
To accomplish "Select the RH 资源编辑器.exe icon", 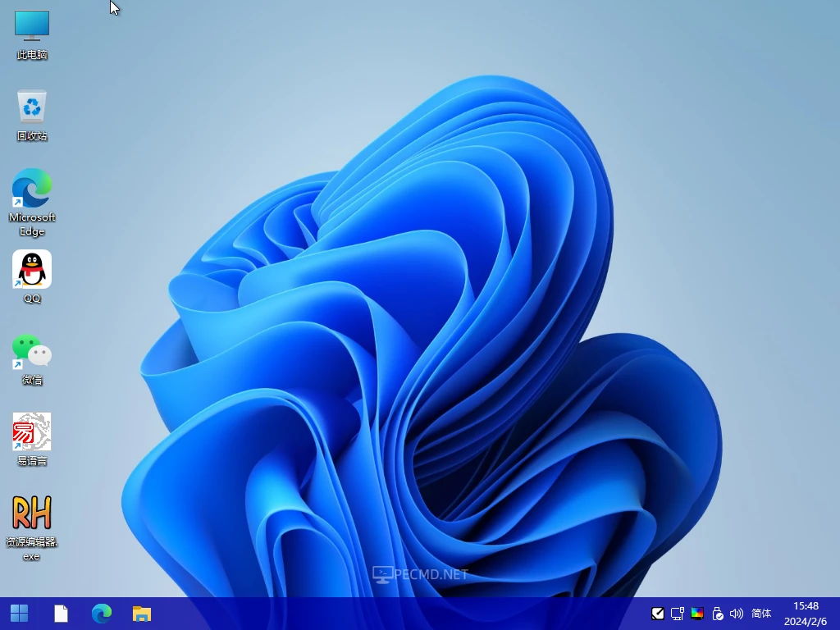I will 32,527.
